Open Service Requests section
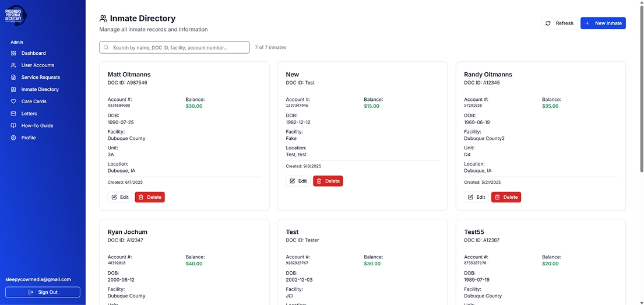 40,77
